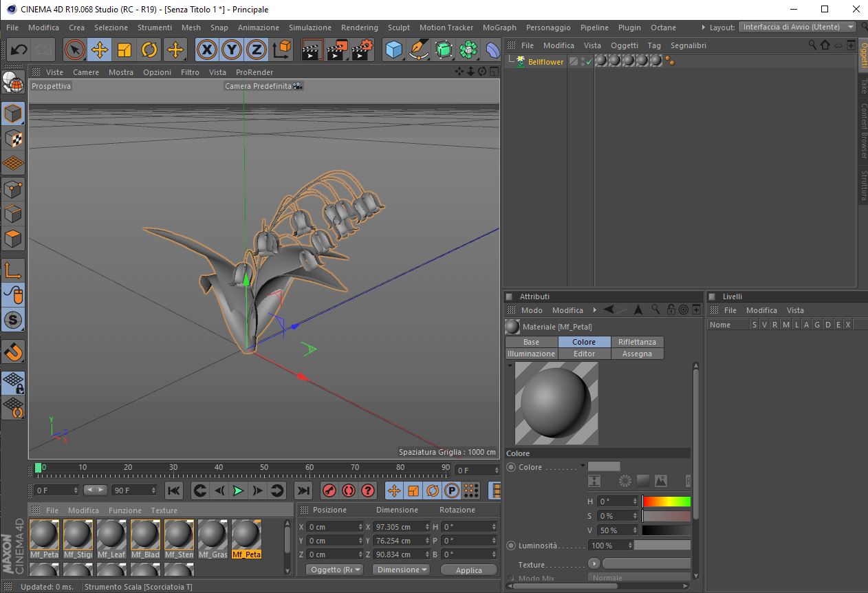Select the live selection arrow tool
This screenshot has width=868, height=593.
point(75,50)
